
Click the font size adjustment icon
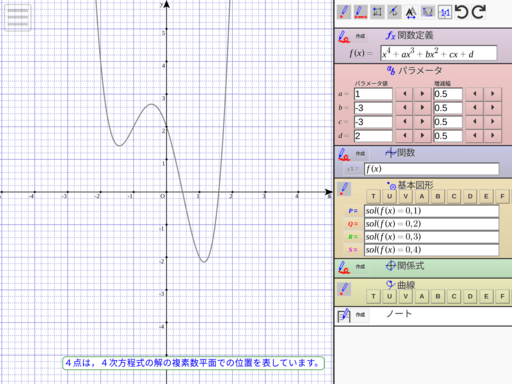[411, 12]
